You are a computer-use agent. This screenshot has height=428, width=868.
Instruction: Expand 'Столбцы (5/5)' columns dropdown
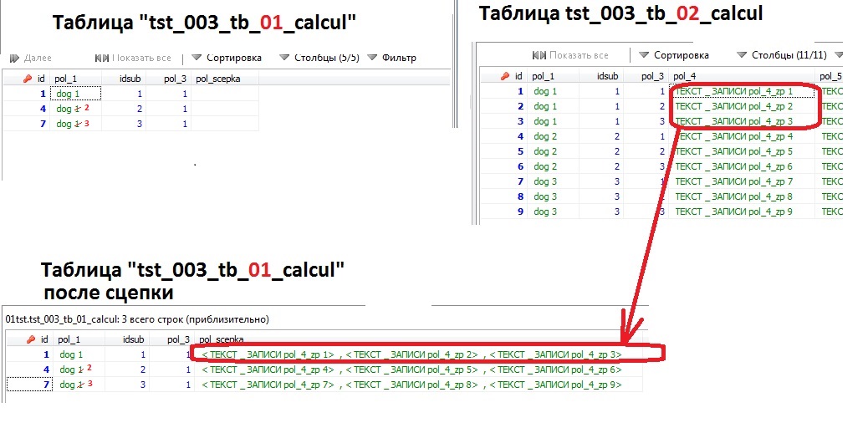click(284, 58)
